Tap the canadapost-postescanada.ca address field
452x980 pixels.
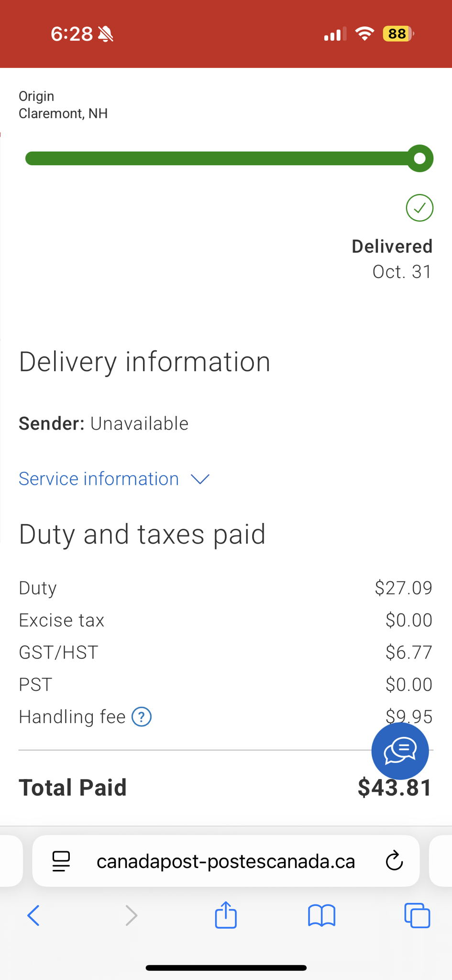pos(226,861)
